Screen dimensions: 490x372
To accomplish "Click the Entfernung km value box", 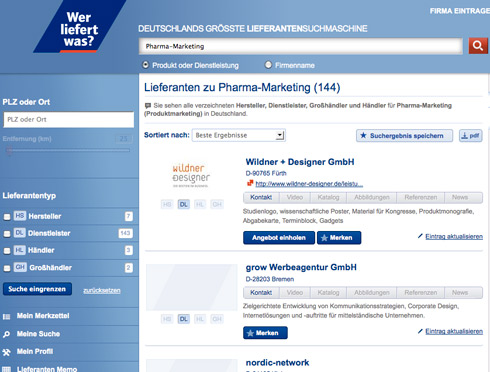I will tap(124, 139).
